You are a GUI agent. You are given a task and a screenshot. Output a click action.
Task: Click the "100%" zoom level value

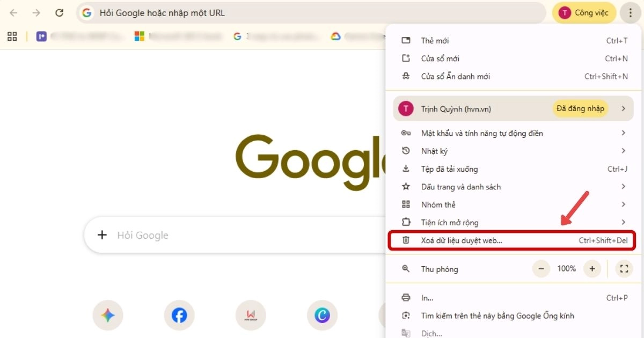[x=566, y=269]
